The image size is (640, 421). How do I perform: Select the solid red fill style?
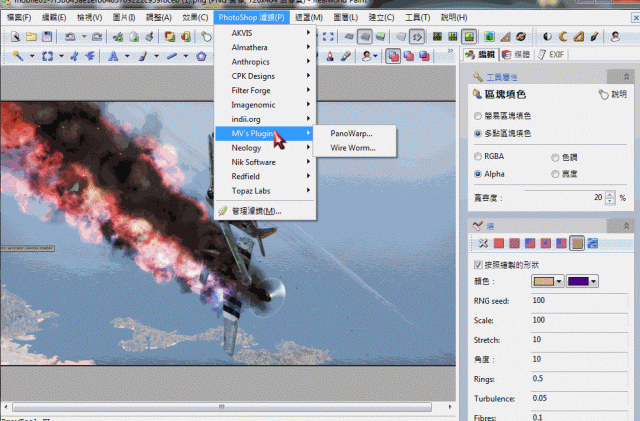[x=499, y=243]
